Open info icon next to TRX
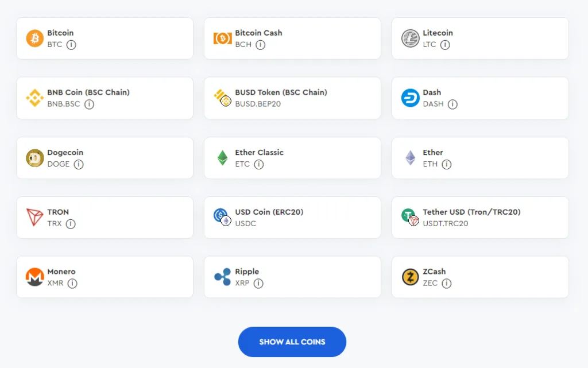This screenshot has height=368, width=588. tap(71, 224)
